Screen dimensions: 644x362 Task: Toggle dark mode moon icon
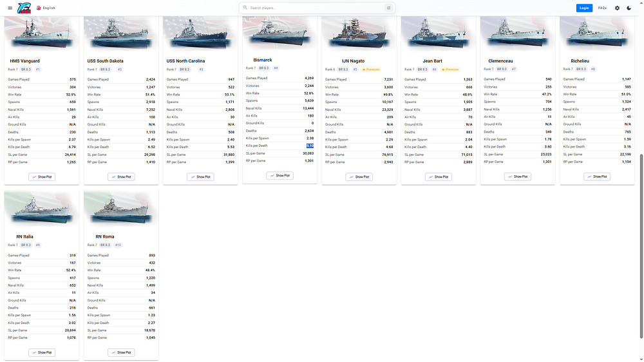(629, 8)
